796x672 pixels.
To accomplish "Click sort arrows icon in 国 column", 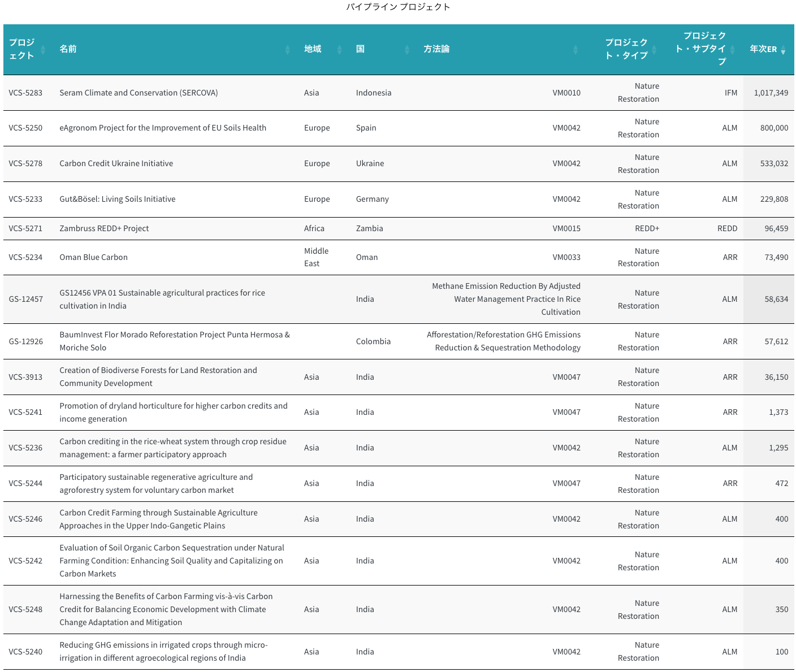I will (407, 50).
